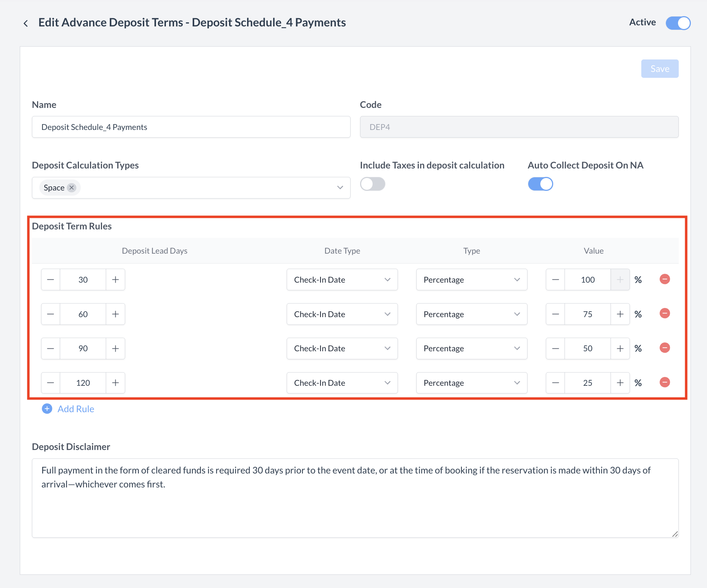This screenshot has width=707, height=588.
Task: Remove the Space tag from calculation types
Action: point(72,188)
